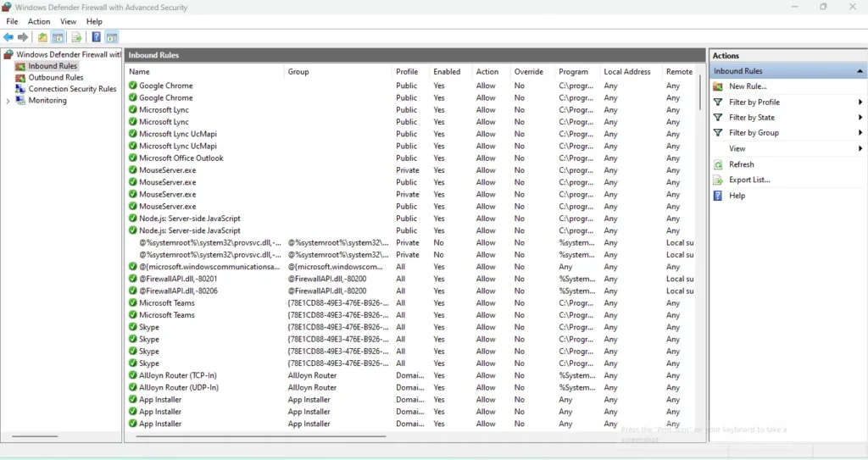Sort by the Group column header

click(338, 71)
